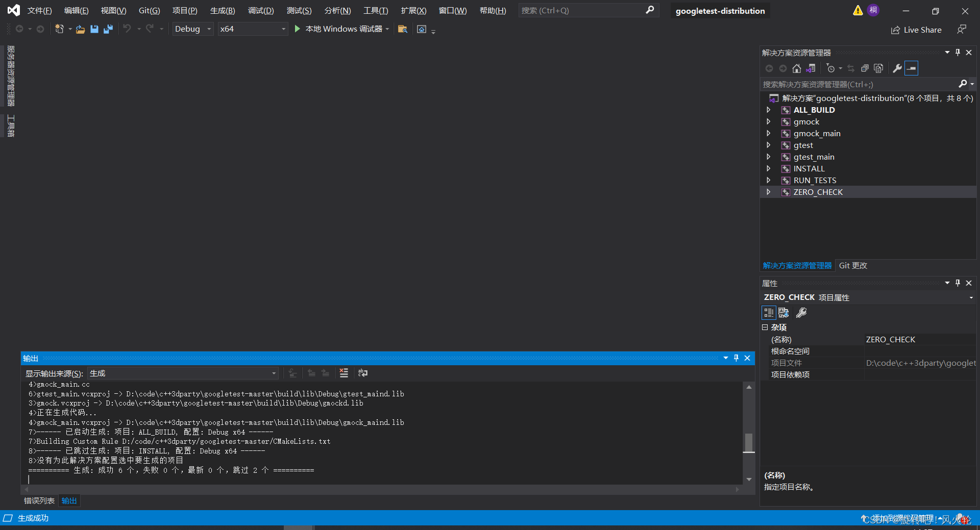Click the Solution Explorer search magnifier icon
The image size is (980, 530).
coord(963,84)
